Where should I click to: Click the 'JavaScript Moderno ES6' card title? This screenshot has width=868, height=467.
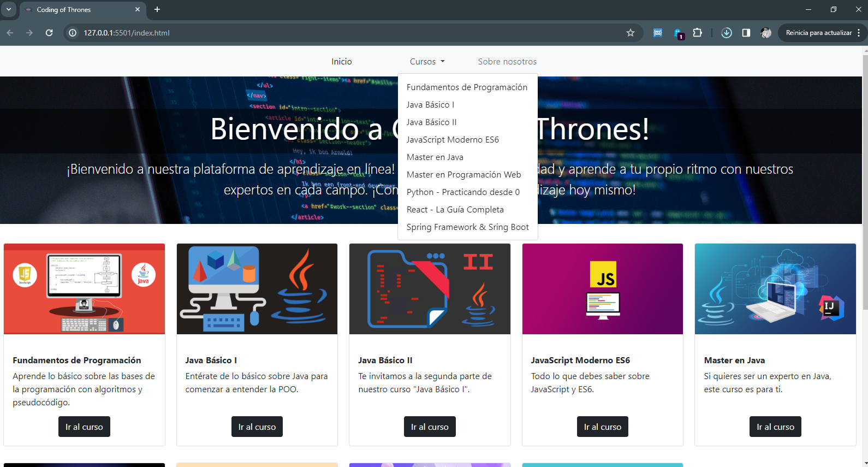[580, 360]
